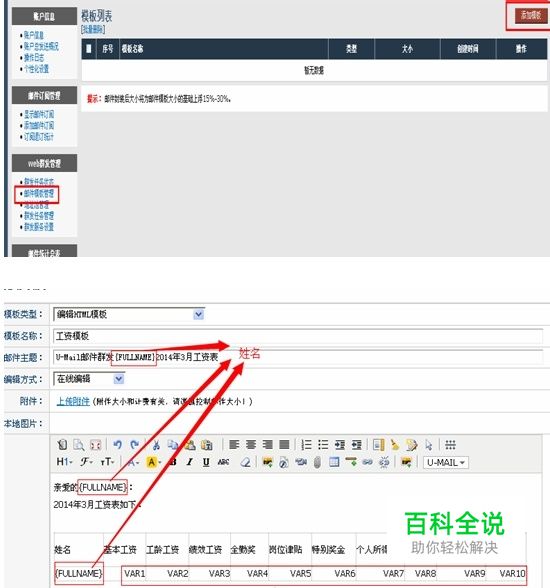The width and height of the screenshot is (550, 588).
Task: Open 群发服务设置 in the sidebar
Action: [x=39, y=226]
